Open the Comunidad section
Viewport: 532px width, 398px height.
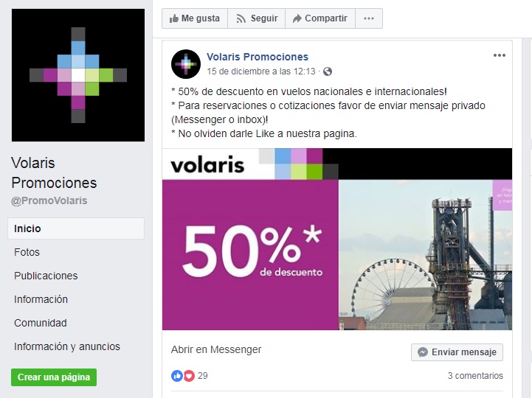click(x=41, y=323)
